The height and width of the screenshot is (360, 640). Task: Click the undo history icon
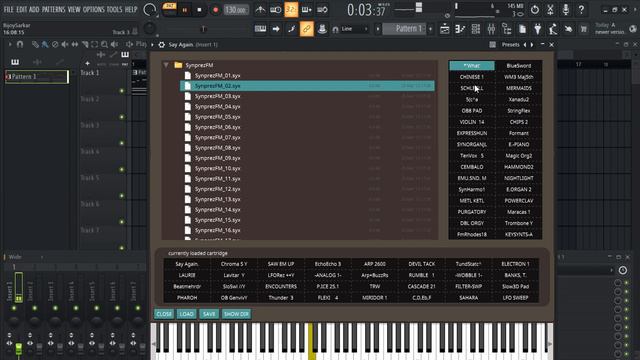pyautogui.click(x=535, y=10)
